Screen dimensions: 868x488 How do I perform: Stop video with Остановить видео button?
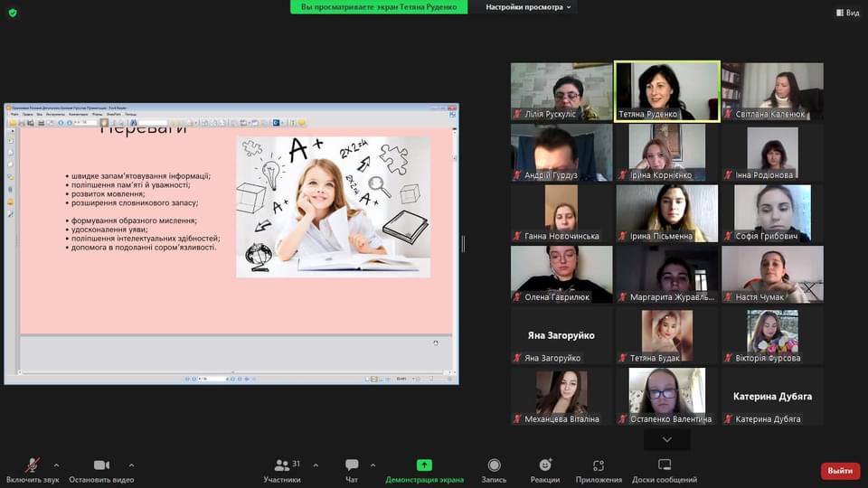point(101,465)
